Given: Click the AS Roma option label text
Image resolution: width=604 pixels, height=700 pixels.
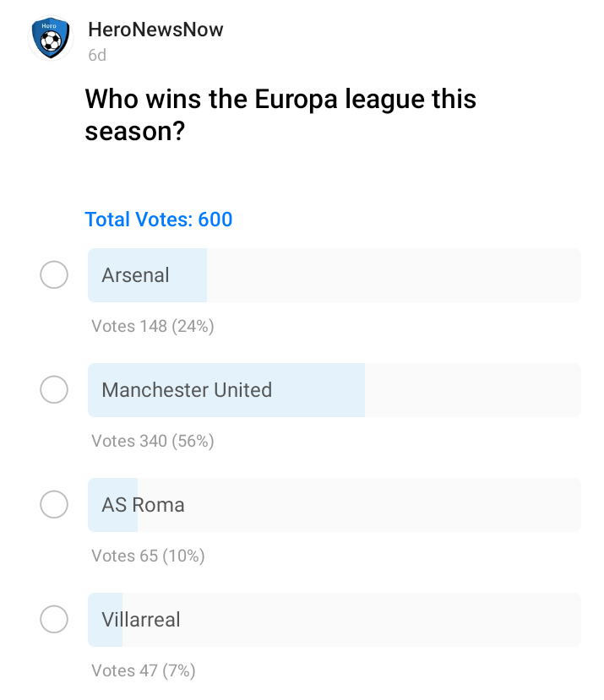Looking at the screenshot, I should click(143, 505).
